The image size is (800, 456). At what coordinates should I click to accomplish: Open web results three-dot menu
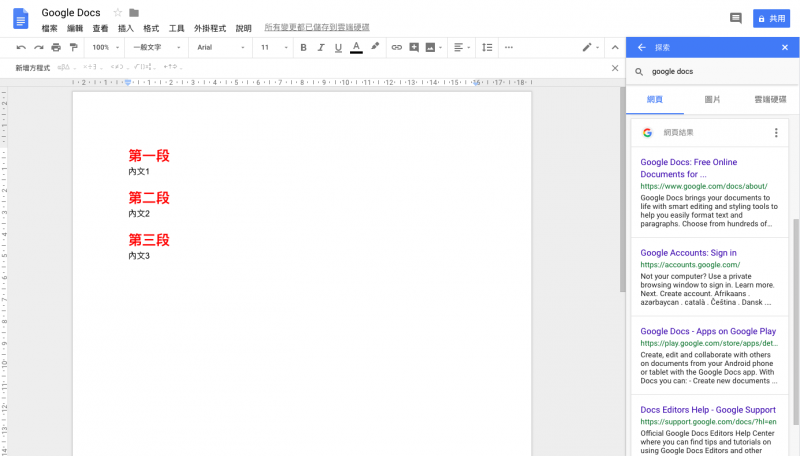(776, 133)
